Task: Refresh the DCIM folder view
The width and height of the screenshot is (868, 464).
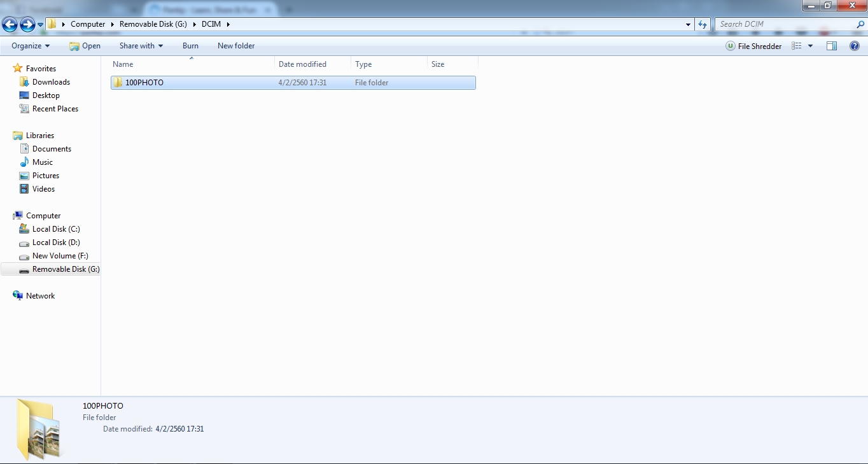Action: coord(703,24)
